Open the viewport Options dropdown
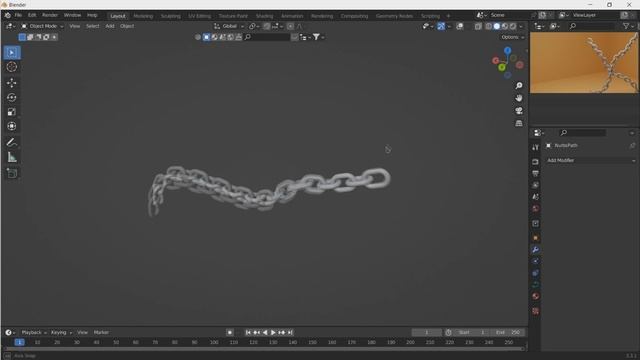This screenshot has height=360, width=640. click(x=513, y=37)
